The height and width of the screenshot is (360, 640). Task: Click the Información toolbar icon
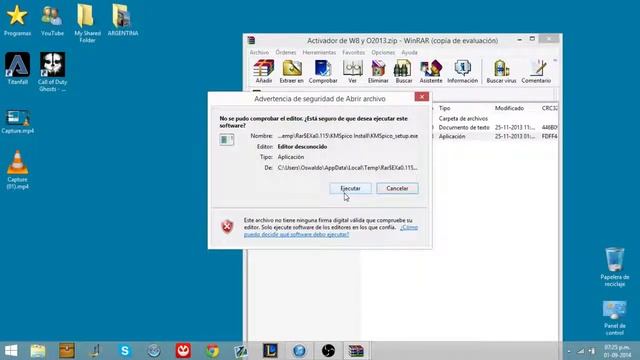(x=462, y=71)
